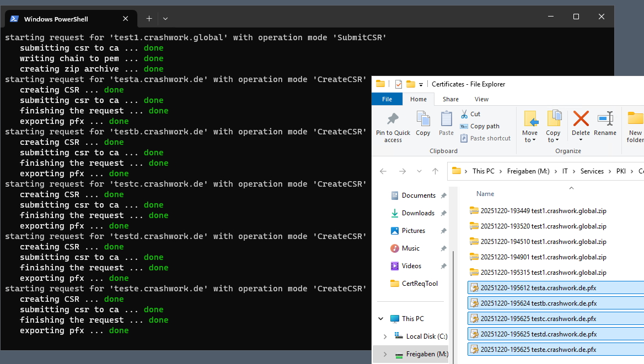Navigate to PKI in the breadcrumb bar

(x=621, y=171)
